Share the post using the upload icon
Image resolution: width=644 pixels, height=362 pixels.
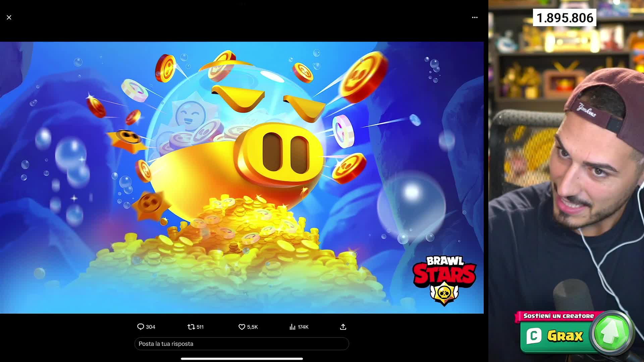tap(343, 327)
